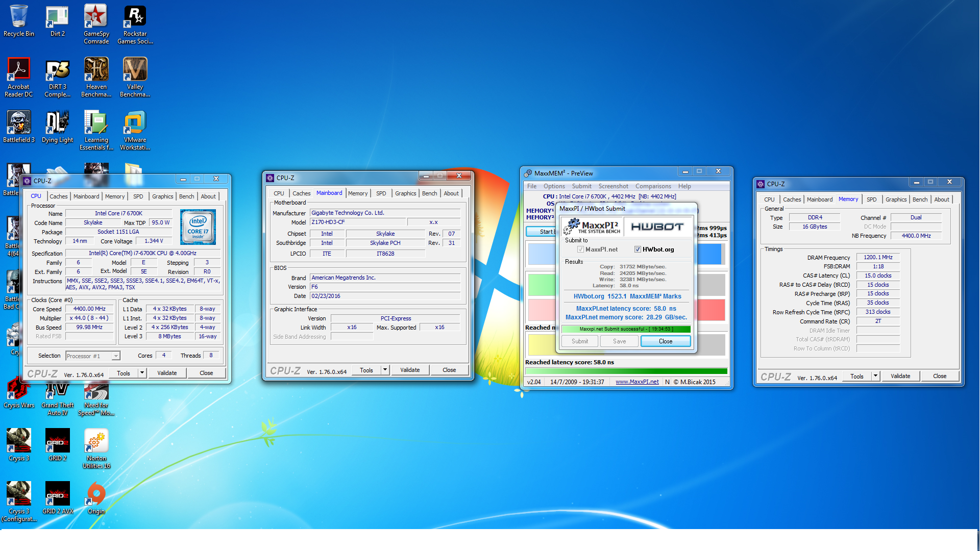Launch VMware Workstation icon
980x551 pixels.
point(135,130)
